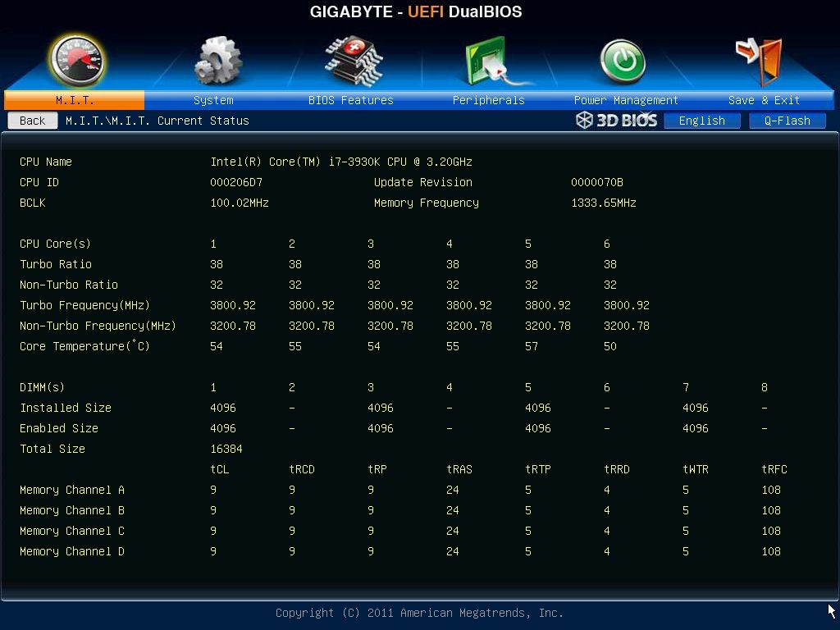Click the Update Revision value 0000070B

(x=597, y=182)
